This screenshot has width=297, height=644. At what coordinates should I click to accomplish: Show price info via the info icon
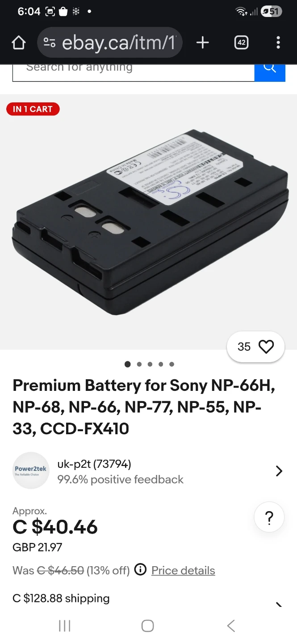(x=140, y=570)
